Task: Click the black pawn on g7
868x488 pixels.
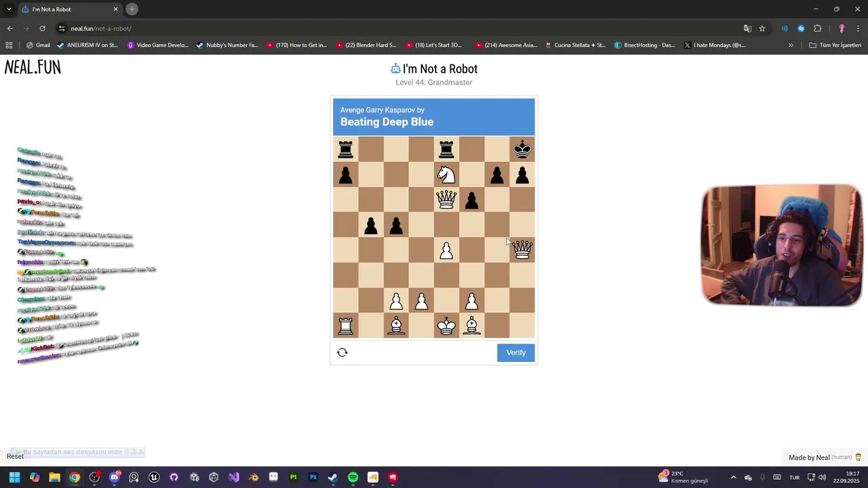Action: tap(497, 176)
